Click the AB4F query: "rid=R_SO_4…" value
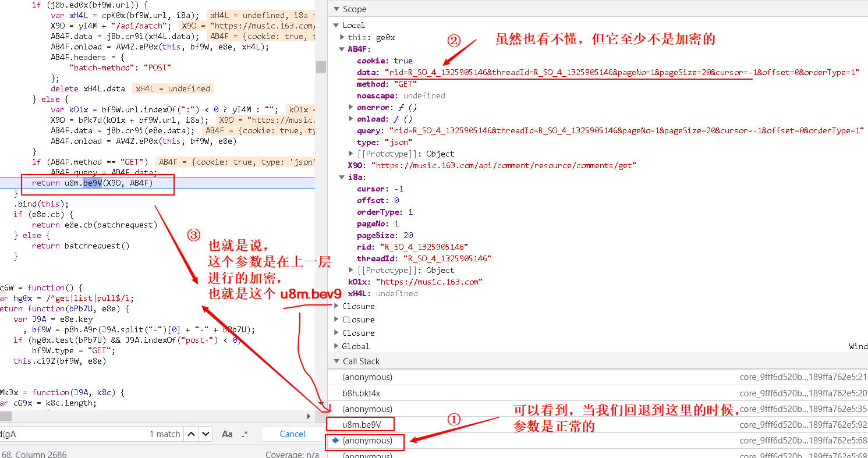The width and height of the screenshot is (868, 458). coord(625,130)
